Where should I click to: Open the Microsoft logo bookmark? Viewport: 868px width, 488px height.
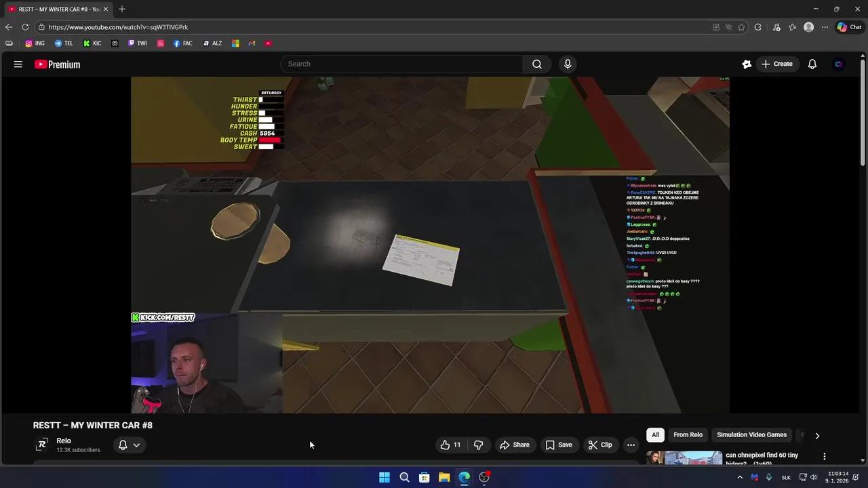point(235,43)
